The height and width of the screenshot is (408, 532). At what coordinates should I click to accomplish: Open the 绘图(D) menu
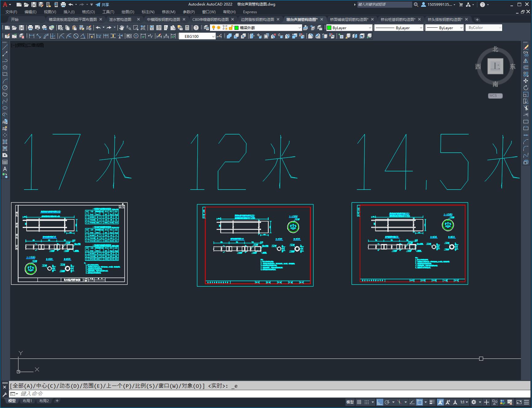pyautogui.click(x=128, y=12)
